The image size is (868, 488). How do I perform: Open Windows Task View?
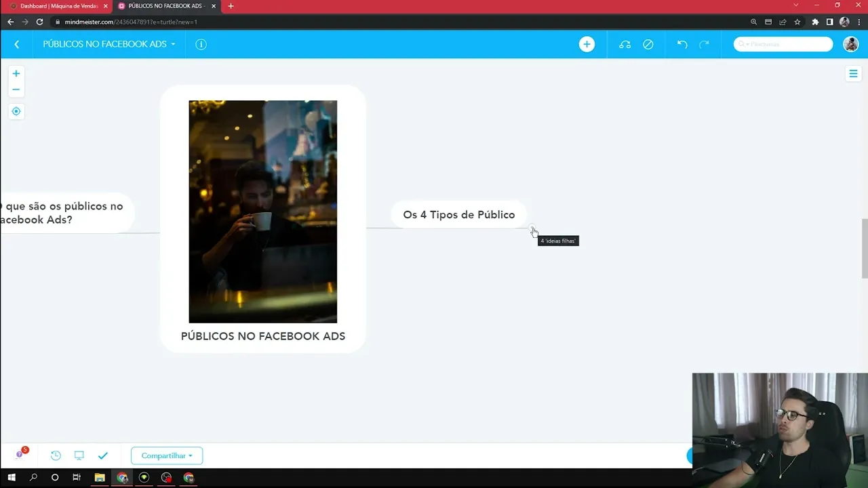pyautogui.click(x=77, y=478)
